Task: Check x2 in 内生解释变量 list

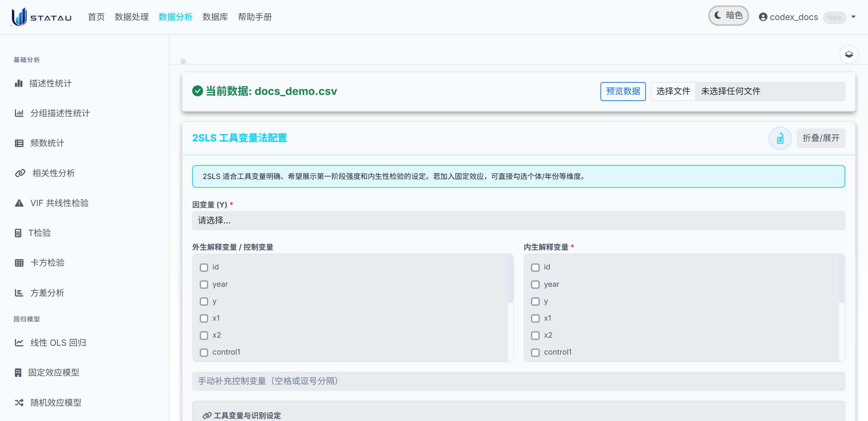Action: (x=535, y=335)
